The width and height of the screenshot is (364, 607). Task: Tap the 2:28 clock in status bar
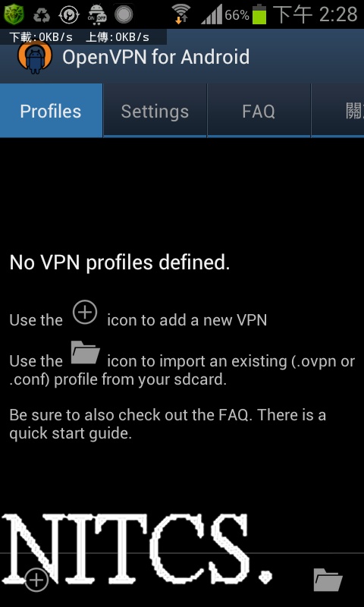(x=338, y=14)
